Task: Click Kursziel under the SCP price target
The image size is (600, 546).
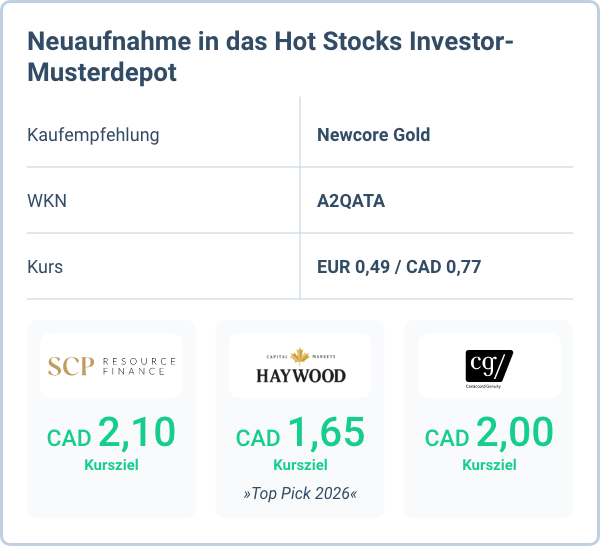Action: 111,465
